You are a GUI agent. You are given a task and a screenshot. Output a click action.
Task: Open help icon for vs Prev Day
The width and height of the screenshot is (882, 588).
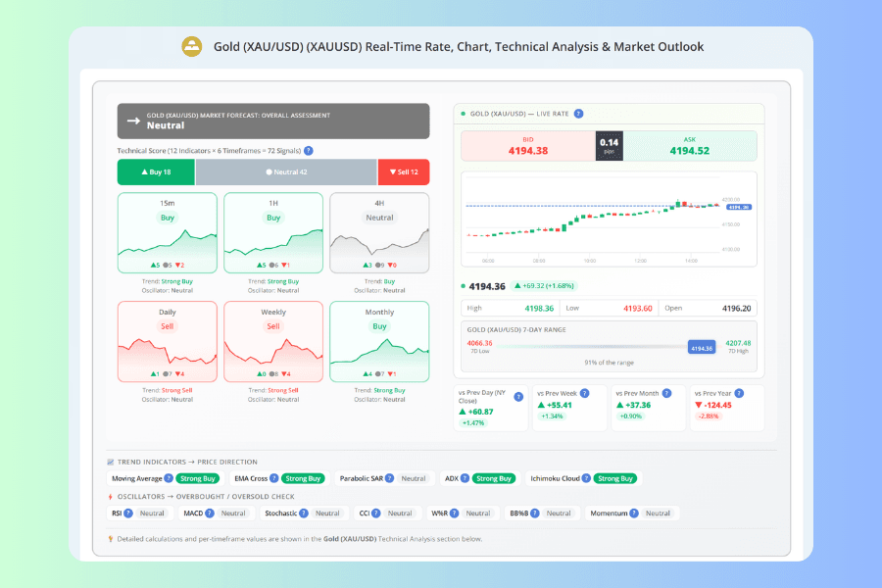[518, 397]
